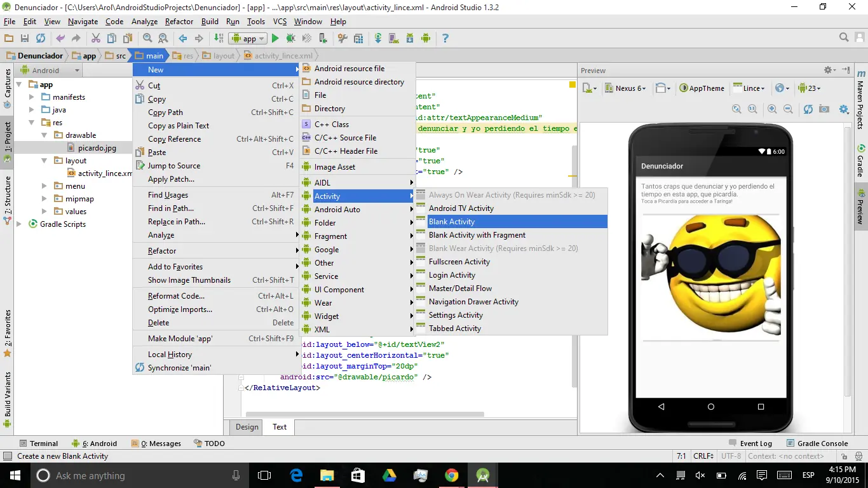Click the Help question mark icon
The height and width of the screenshot is (488, 868).
pyautogui.click(x=445, y=39)
